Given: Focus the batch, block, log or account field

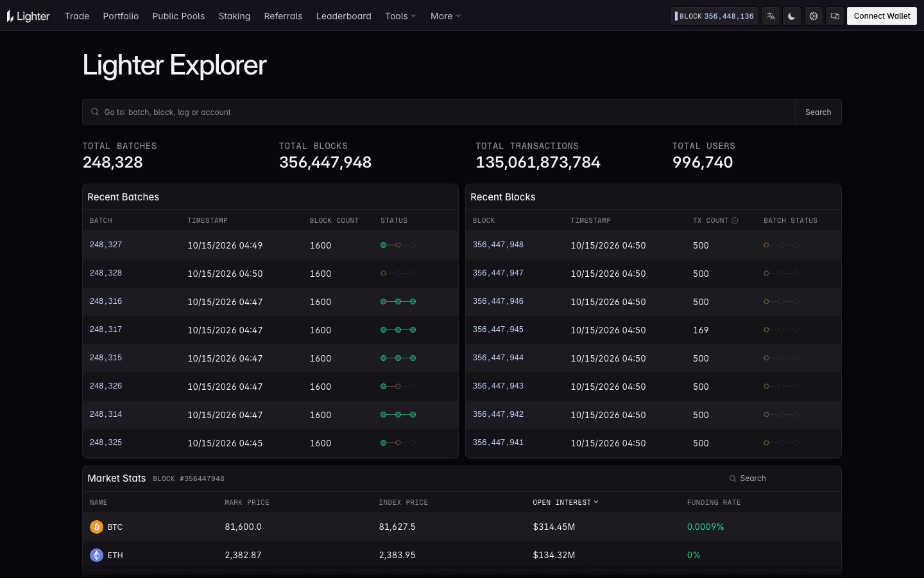Looking at the screenshot, I should point(439,112).
